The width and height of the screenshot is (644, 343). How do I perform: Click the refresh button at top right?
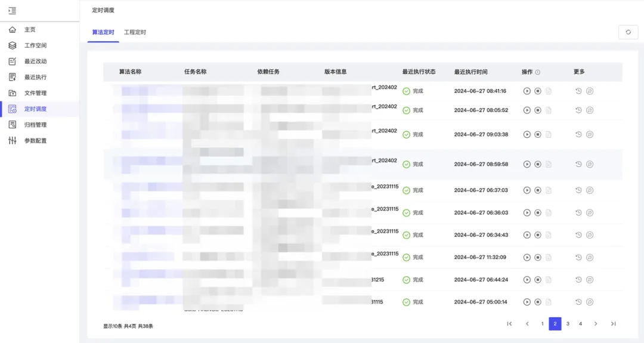click(x=628, y=32)
